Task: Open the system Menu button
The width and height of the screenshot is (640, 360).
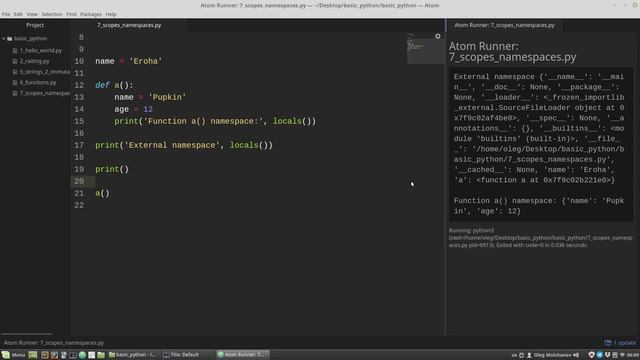Action: point(14,355)
